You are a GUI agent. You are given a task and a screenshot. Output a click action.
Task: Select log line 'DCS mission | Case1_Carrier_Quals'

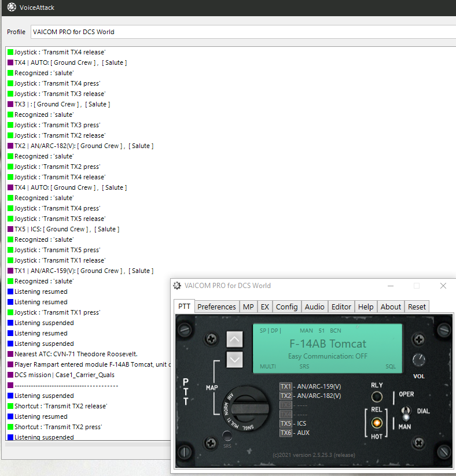point(61,375)
